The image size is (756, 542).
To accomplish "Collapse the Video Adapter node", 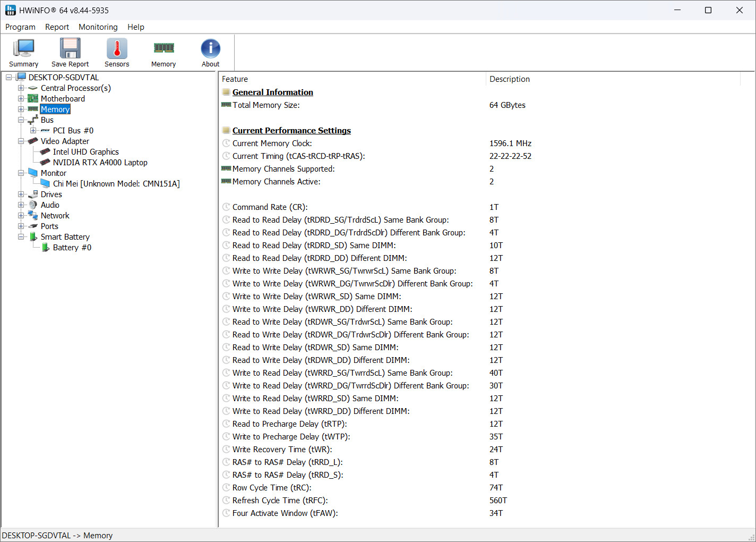I will pos(21,141).
